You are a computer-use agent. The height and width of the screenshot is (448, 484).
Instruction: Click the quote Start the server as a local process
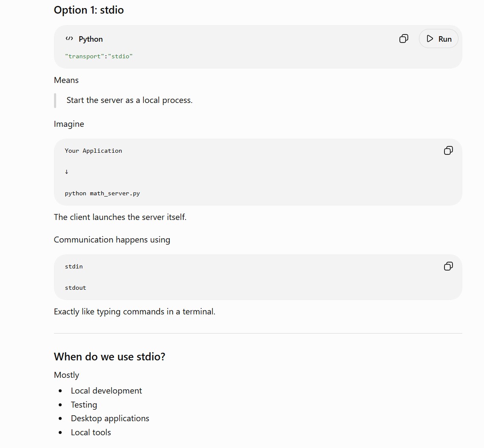point(129,100)
